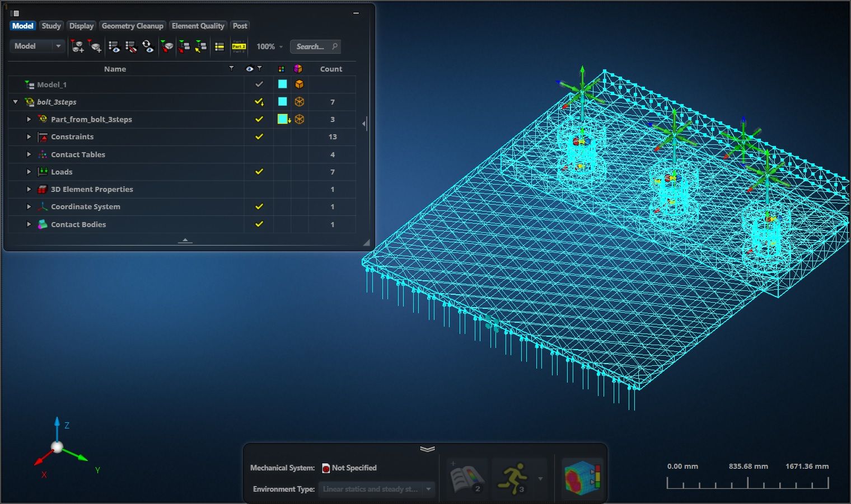Expand the Loads tree node
This screenshot has width=851, height=504.
point(29,172)
